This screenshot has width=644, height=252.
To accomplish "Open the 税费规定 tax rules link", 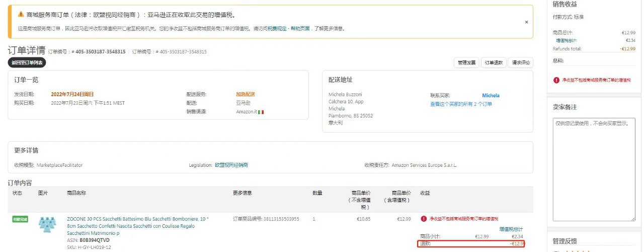I will click(x=277, y=29).
